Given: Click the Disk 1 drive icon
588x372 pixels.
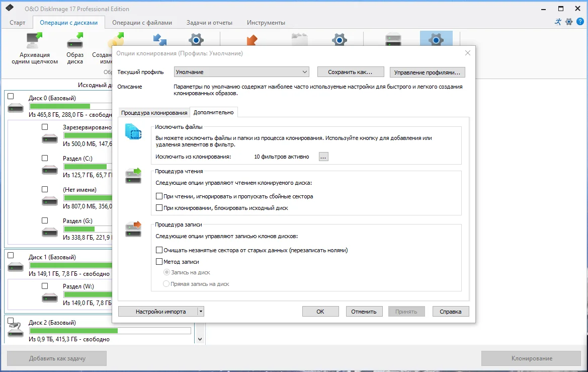Looking at the screenshot, I should click(x=16, y=267).
